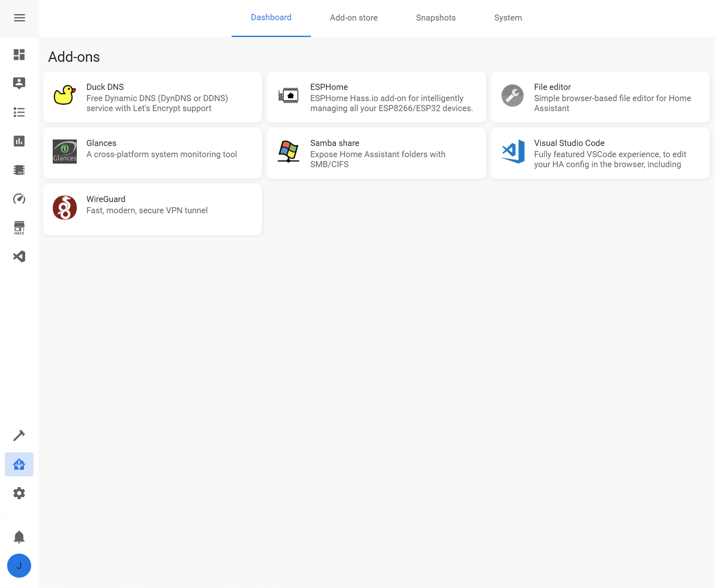Show notifications via the bell icon
715x588 pixels.
click(19, 537)
